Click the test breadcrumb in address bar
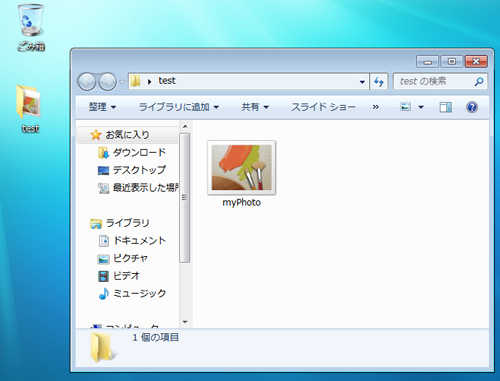The width and height of the screenshot is (500, 381). tap(167, 81)
